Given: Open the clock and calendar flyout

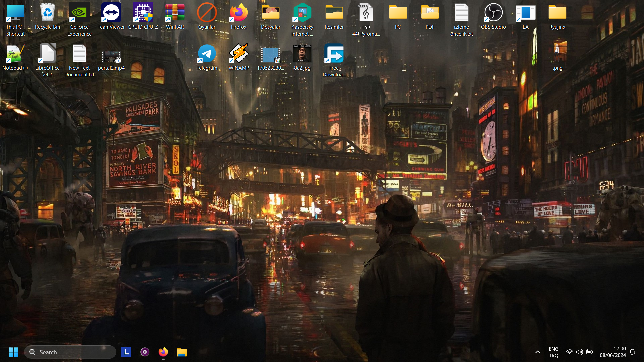Looking at the screenshot, I should tap(613, 352).
